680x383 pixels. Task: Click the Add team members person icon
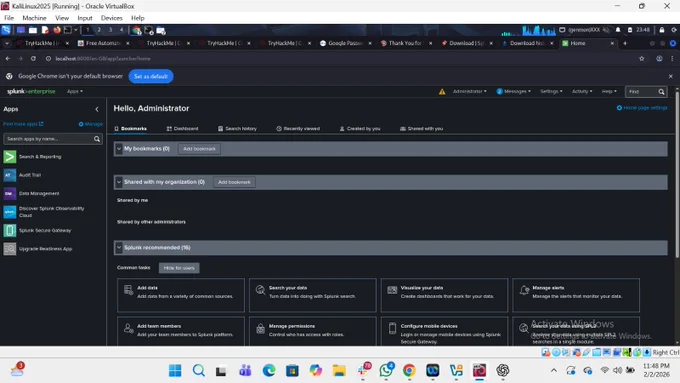128,328
